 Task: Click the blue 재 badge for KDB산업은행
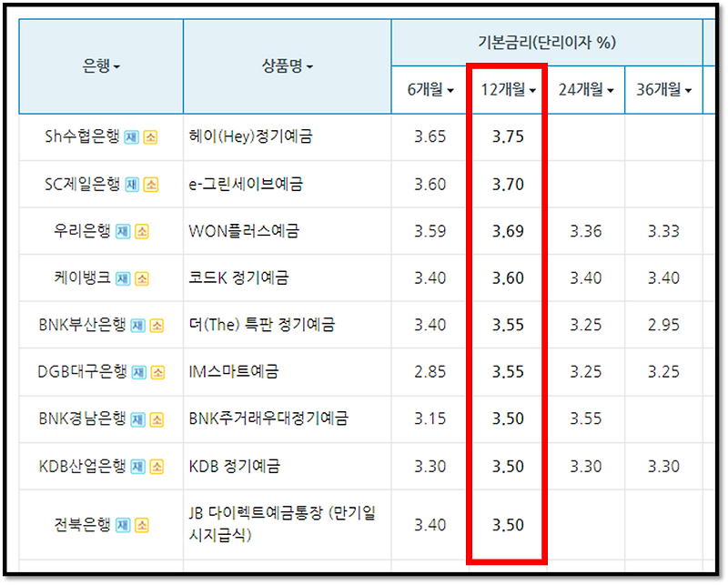pyautogui.click(x=138, y=467)
